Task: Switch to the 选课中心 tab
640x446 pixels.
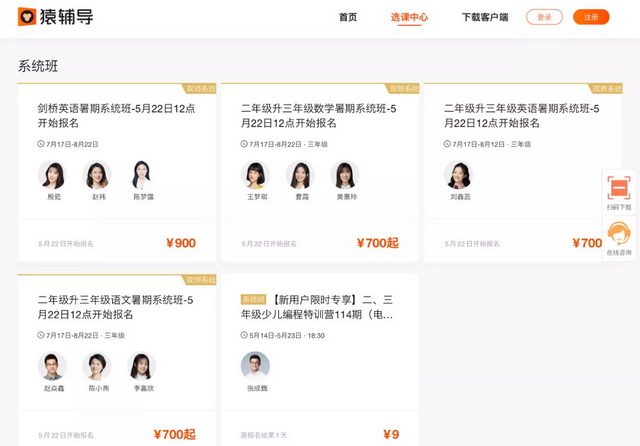Action: [409, 17]
